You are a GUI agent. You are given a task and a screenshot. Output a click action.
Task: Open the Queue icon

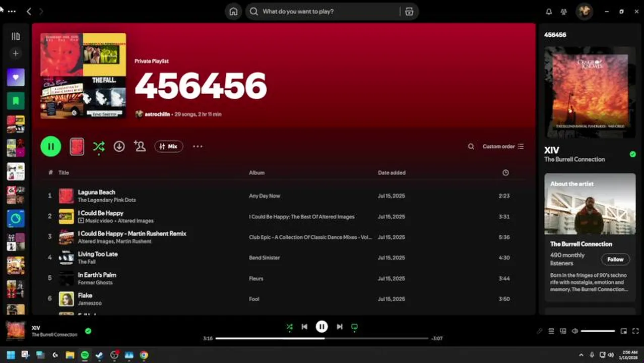pos(551,331)
